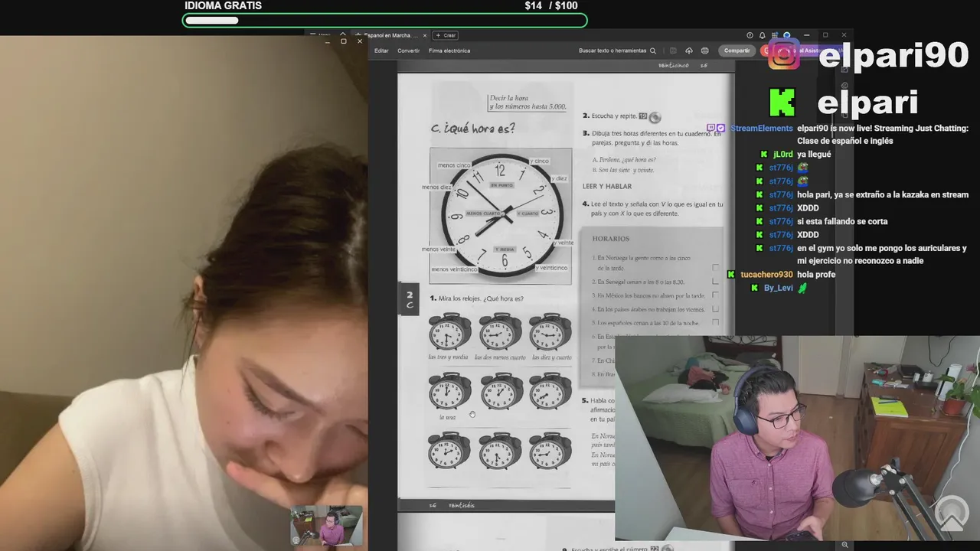
Task: Click the self-view thumbnail in the video call
Action: (326, 525)
